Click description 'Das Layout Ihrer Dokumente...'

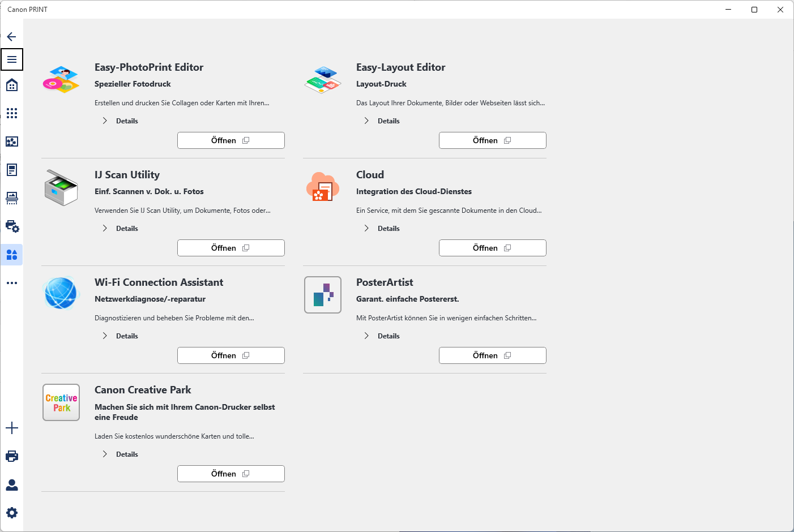click(x=451, y=103)
